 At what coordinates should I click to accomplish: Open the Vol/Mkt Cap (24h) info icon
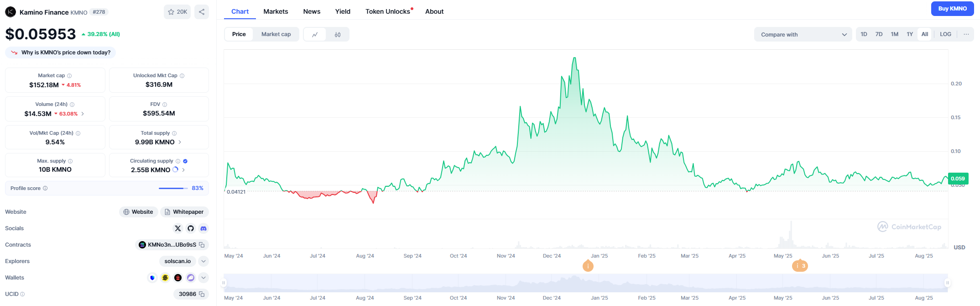(78, 133)
